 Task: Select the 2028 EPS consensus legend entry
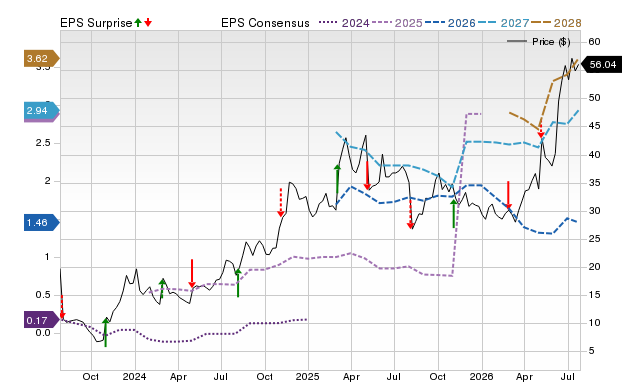556,23
